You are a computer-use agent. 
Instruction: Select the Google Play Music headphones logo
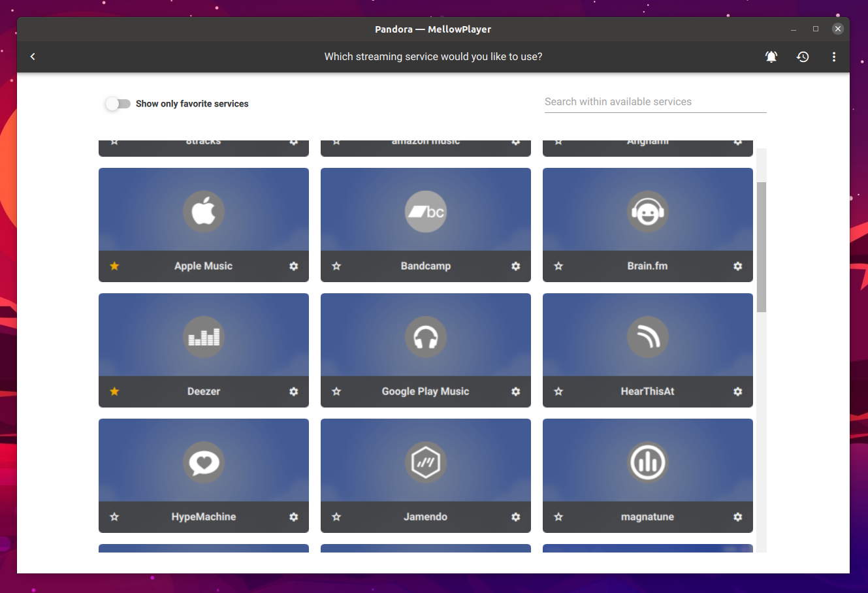(426, 337)
